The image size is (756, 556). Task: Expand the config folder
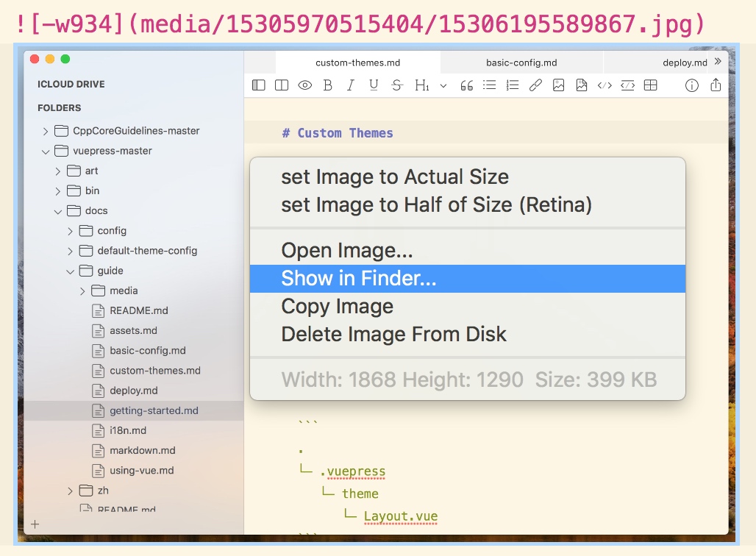click(x=70, y=232)
